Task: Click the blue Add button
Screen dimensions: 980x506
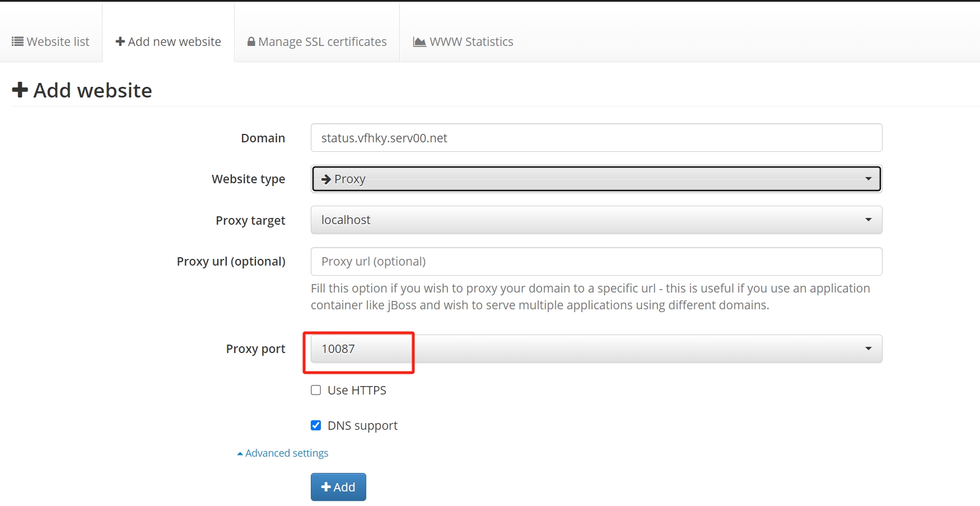Action: click(338, 487)
